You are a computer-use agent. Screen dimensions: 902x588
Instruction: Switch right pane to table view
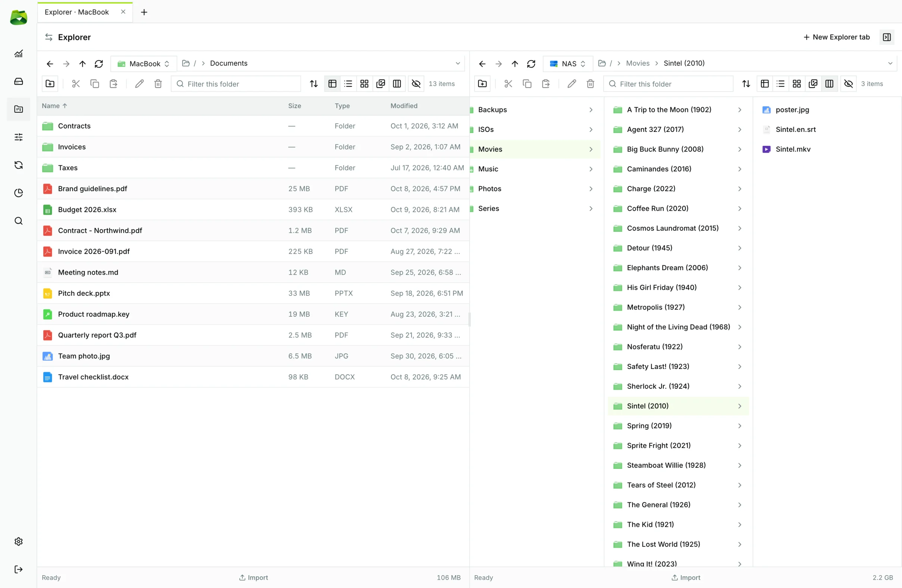pos(765,84)
